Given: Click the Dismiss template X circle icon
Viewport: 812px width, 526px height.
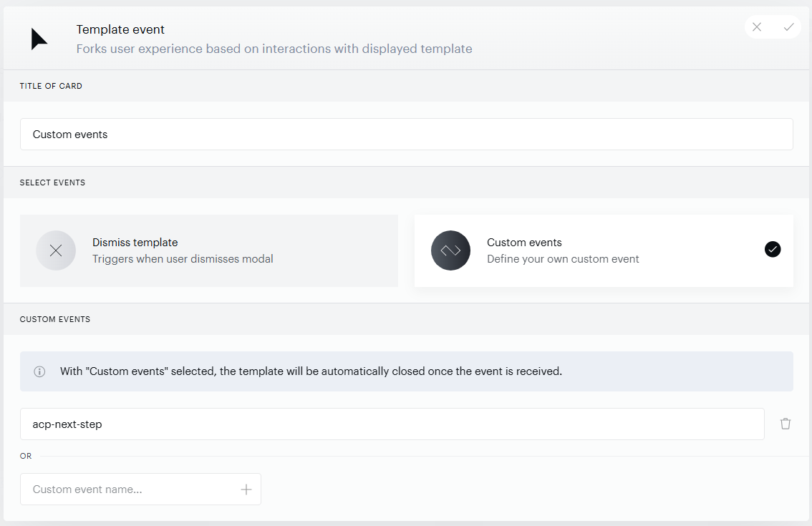Looking at the screenshot, I should click(x=56, y=250).
